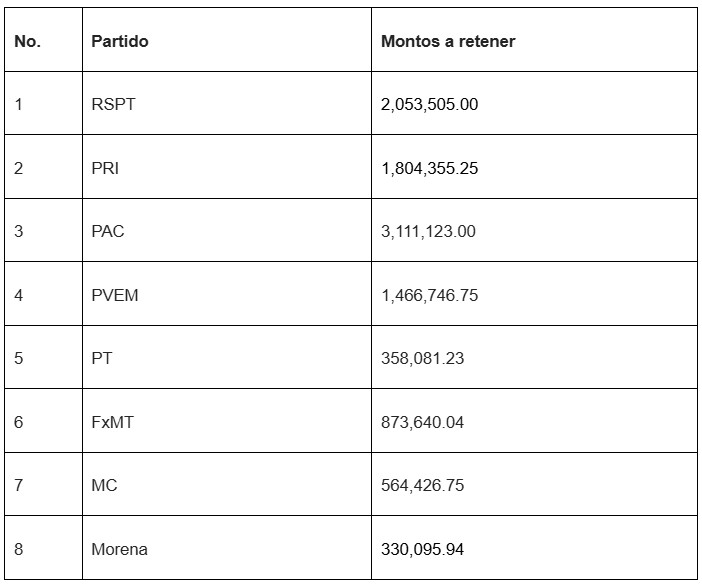Select the Morena party cell
702x586 pixels.
point(119,549)
